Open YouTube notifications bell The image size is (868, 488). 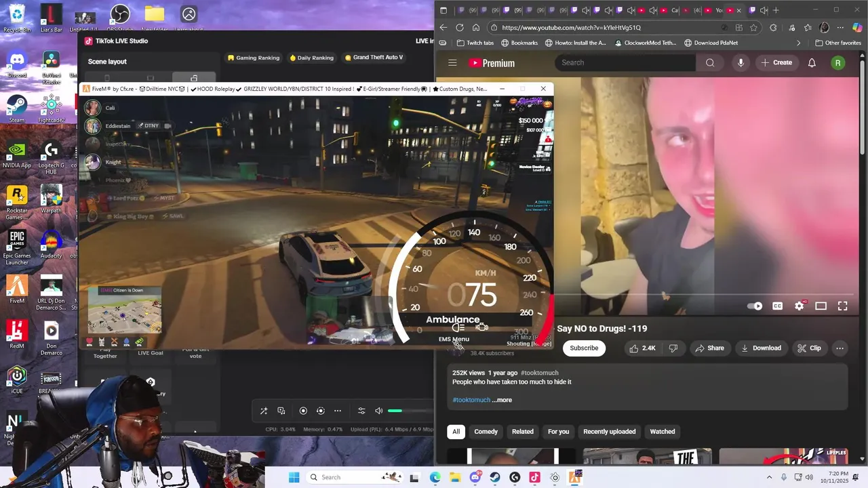812,62
